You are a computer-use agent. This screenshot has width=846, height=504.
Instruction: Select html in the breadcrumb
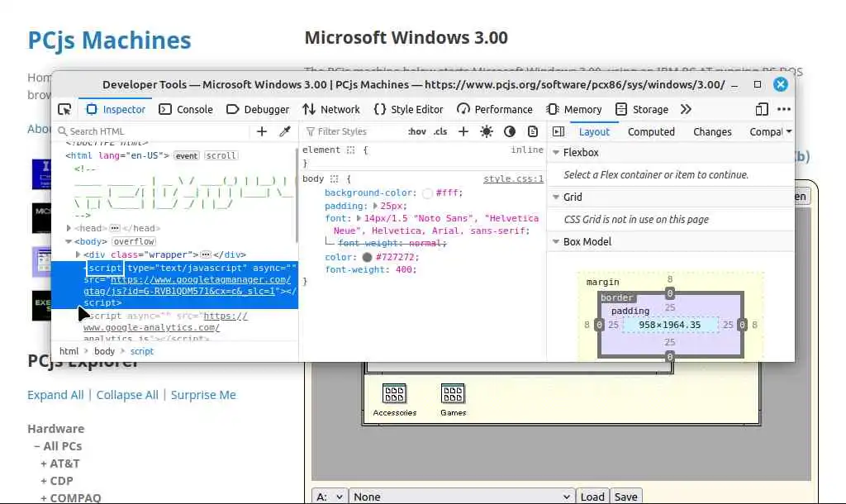click(x=69, y=351)
